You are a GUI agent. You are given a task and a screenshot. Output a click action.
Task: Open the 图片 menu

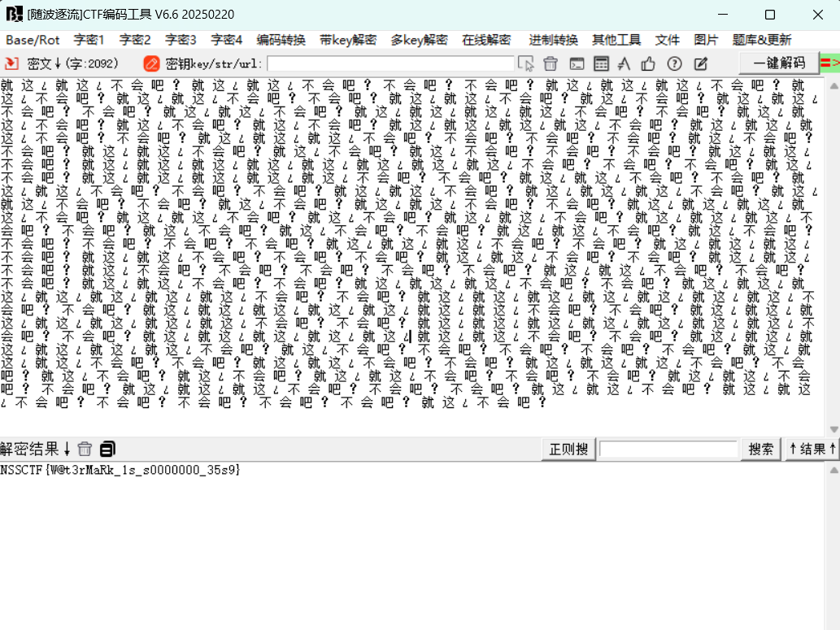pos(706,40)
